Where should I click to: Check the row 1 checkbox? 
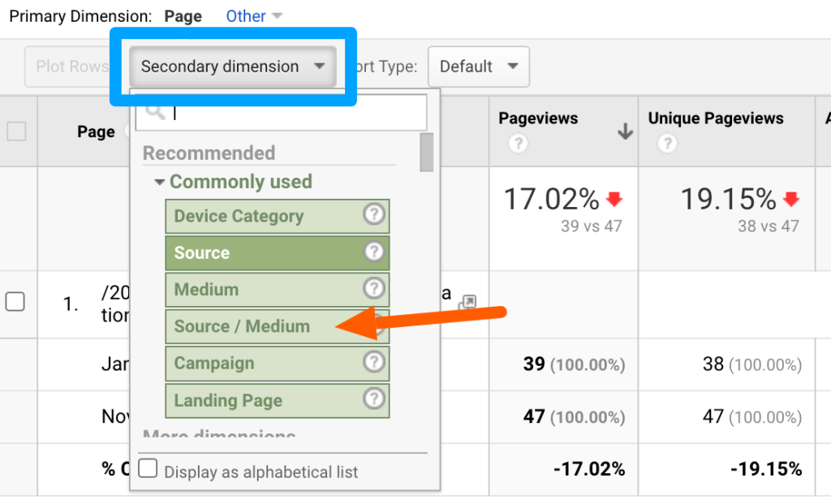pyautogui.click(x=15, y=302)
